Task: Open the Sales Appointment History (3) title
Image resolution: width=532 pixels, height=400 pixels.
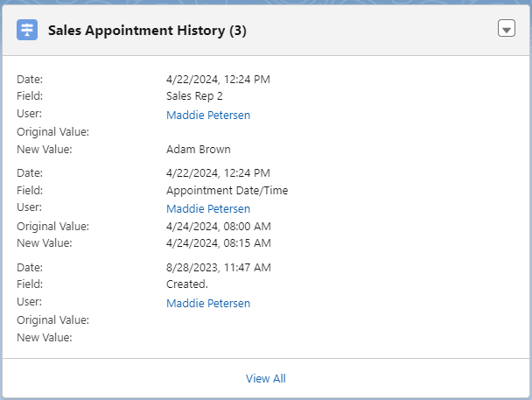Action: [x=147, y=31]
